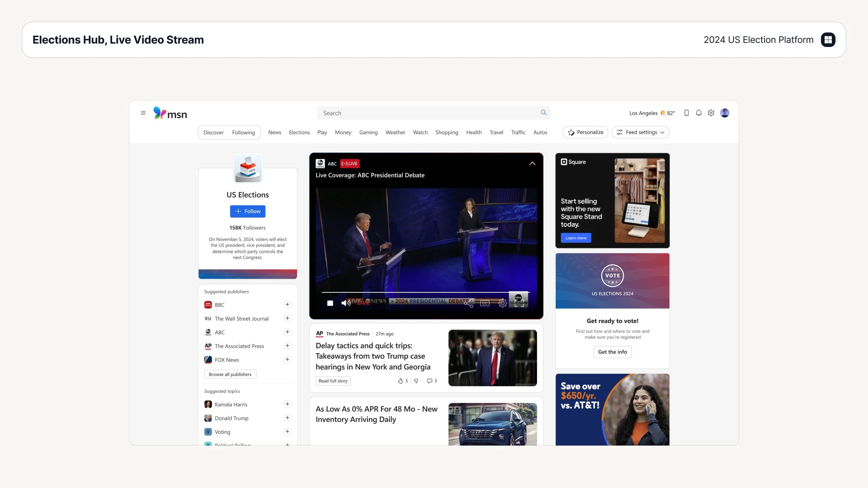
Task: Add BBC to followed publishers
Action: [x=287, y=305]
